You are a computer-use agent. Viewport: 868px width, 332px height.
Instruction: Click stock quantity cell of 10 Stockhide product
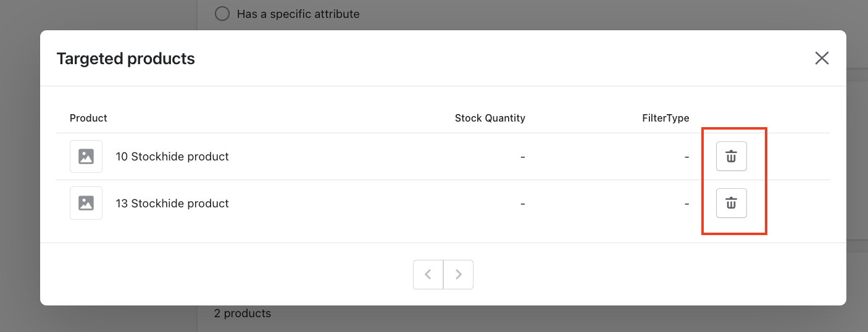522,157
